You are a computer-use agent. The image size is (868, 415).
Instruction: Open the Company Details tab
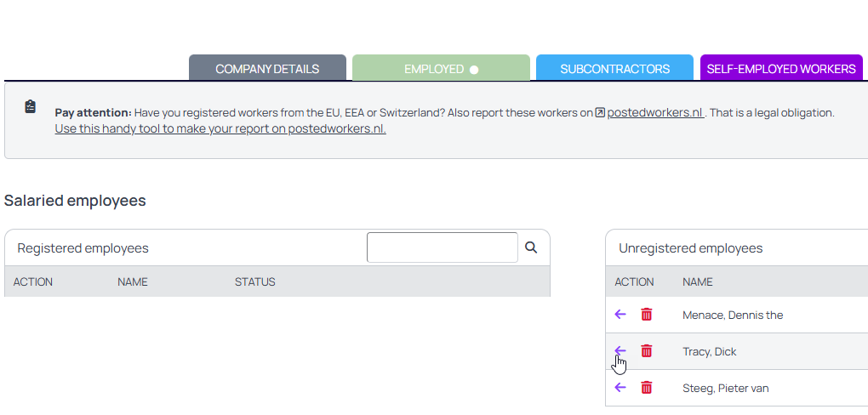267,69
